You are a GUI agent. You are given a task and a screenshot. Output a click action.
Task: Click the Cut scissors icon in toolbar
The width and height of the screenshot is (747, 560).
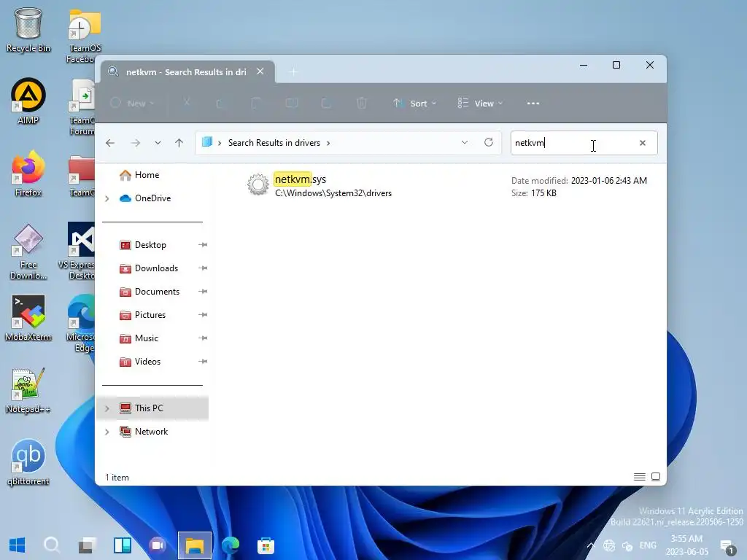187,103
